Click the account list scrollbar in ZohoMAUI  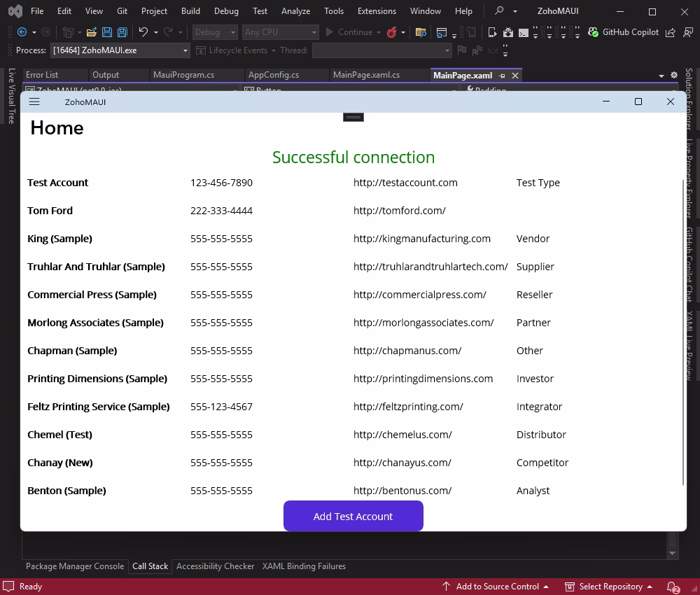(682, 332)
